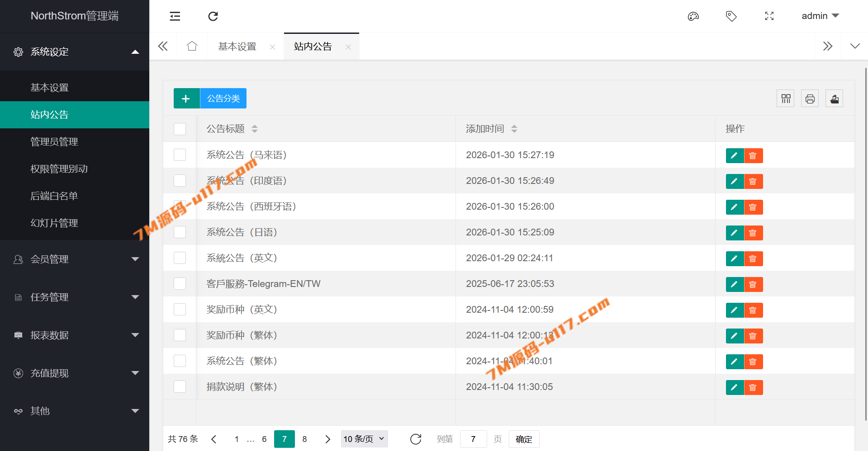Image resolution: width=868 pixels, height=451 pixels.
Task: Click the page number jump input field
Action: tap(473, 439)
